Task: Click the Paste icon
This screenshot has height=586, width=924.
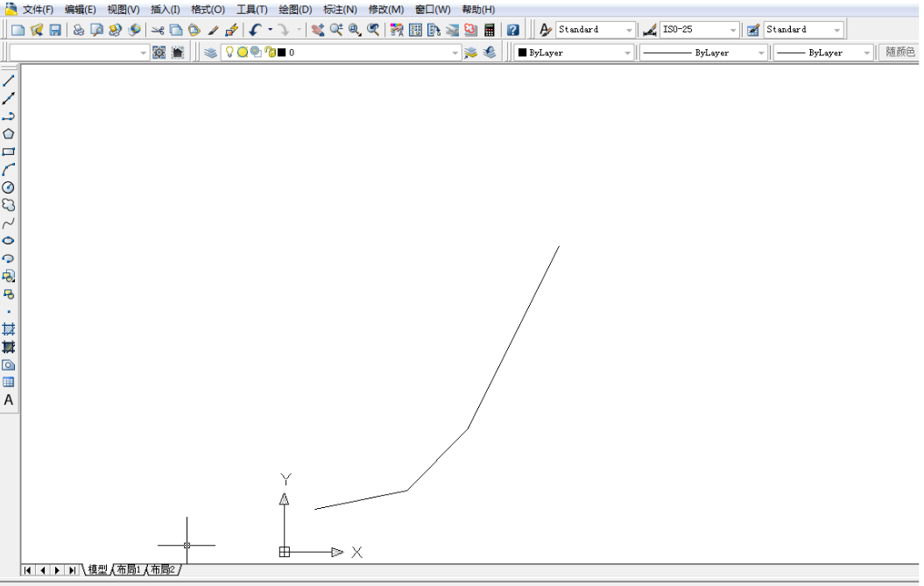Action: [x=194, y=30]
